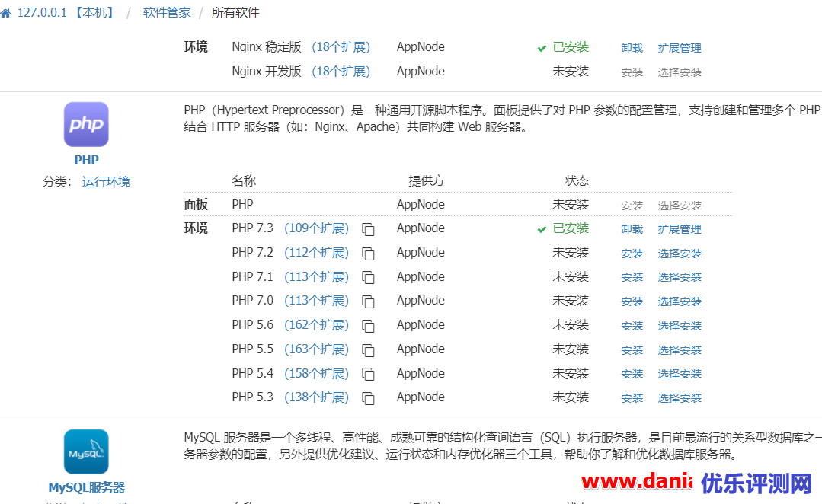Click the home icon before 127.0.0.1

click(6, 13)
